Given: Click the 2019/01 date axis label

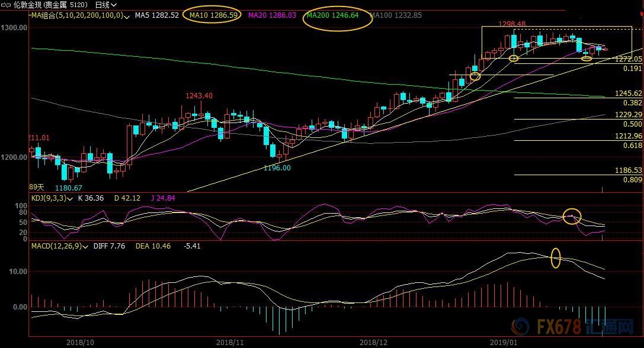Looking at the screenshot, I should pos(504,342).
